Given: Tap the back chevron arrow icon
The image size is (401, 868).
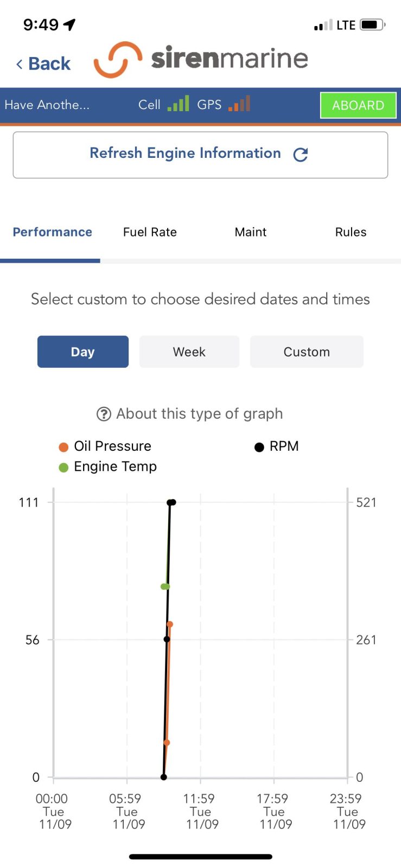Looking at the screenshot, I should coord(20,65).
